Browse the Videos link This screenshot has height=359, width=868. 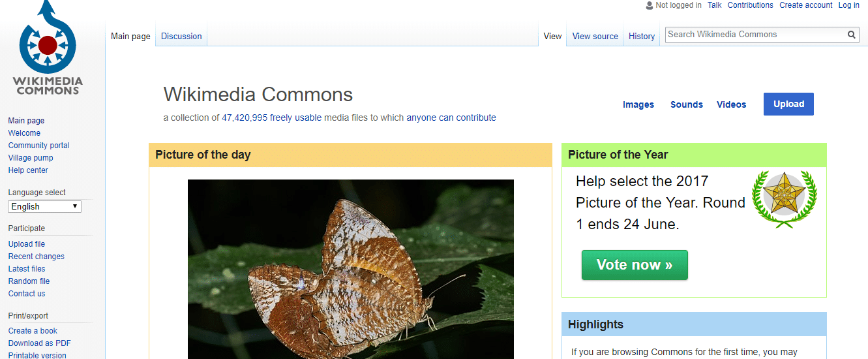(x=731, y=104)
